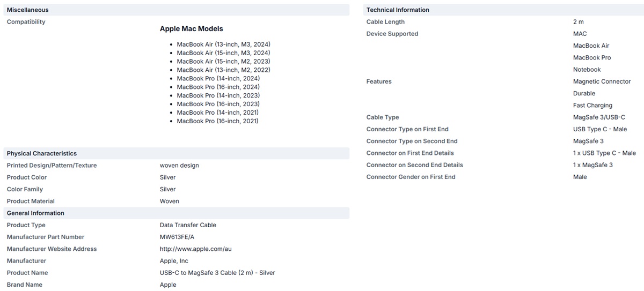Click MacBook Pro (16-inch, 2021) list item
This screenshot has width=644, height=291.
tap(217, 121)
